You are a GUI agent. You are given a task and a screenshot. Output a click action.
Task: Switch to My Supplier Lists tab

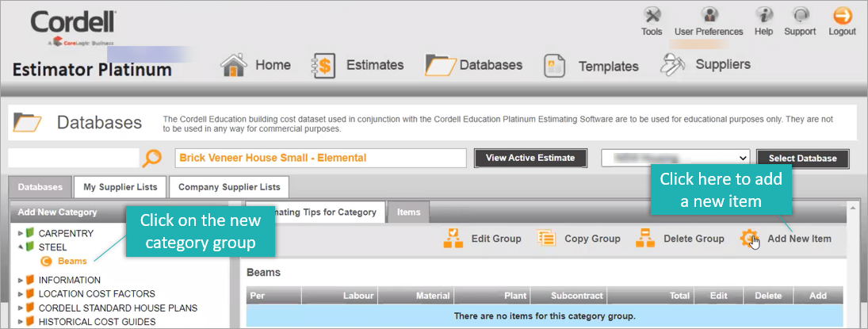(x=120, y=187)
